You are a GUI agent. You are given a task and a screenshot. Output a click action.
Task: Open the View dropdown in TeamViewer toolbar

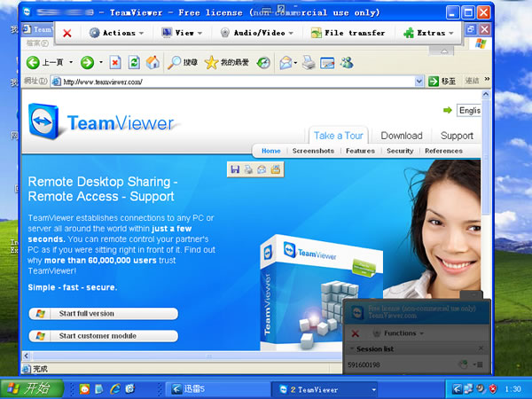click(x=182, y=33)
